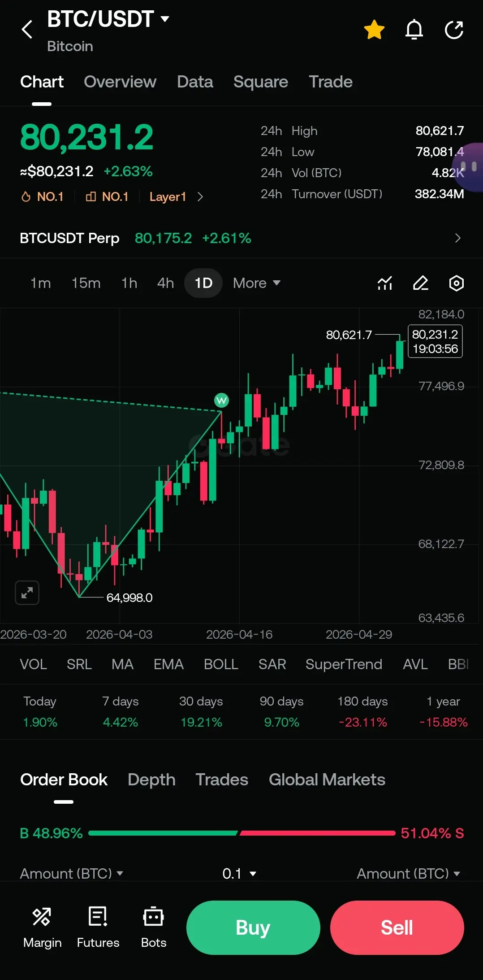This screenshot has width=483, height=980.
Task: Toggle the favorite star for BTC/USDT
Action: click(374, 30)
